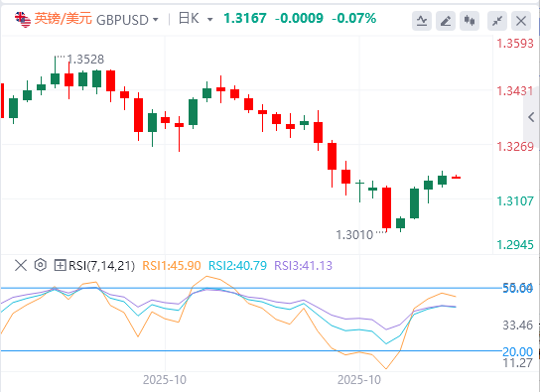The height and width of the screenshot is (392, 540).
Task: Toggle the RSI2:40.79 cyan line label
Action: [237, 266]
